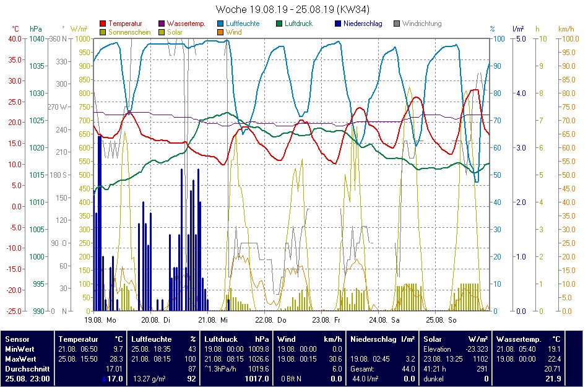Click the 'Gesamt:' precipitation label

[x=362, y=369]
